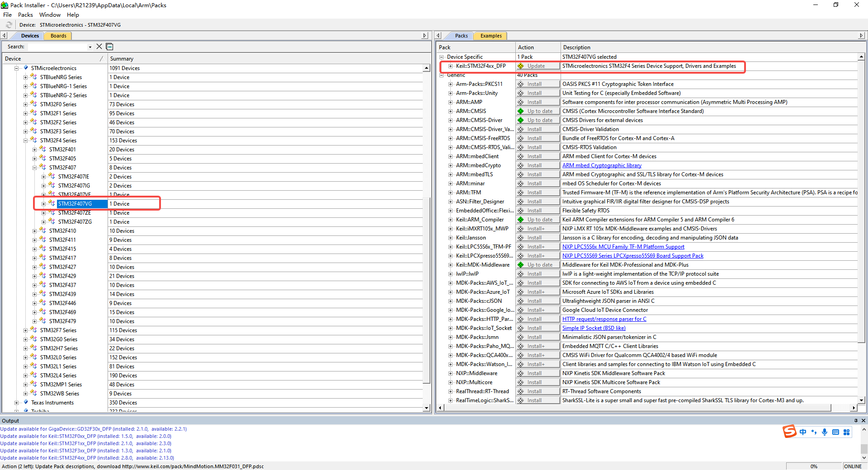This screenshot has height=470, width=868.
Task: Select the STM32F7 Series tree row
Action: click(58, 330)
